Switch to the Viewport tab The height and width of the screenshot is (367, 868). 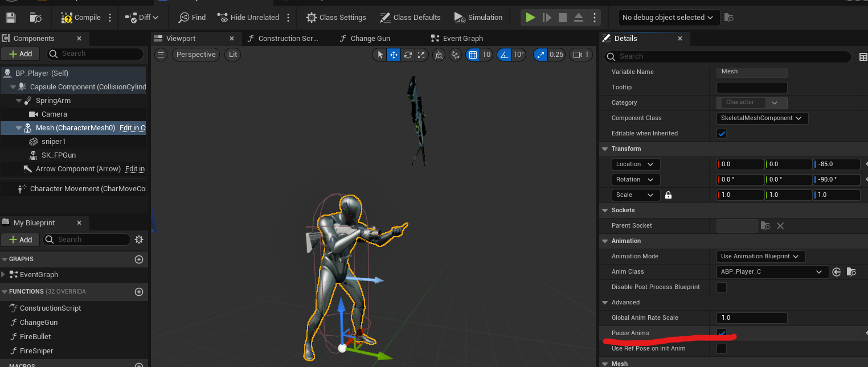click(x=181, y=39)
